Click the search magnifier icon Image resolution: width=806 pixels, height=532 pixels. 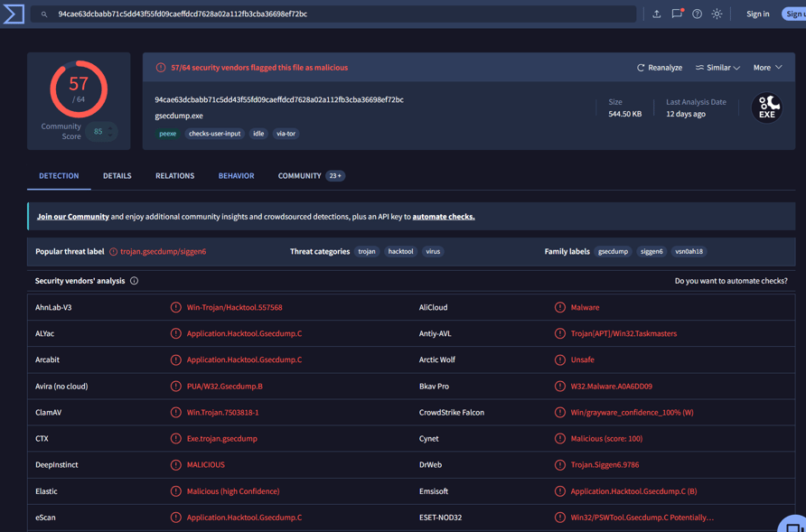click(x=44, y=14)
